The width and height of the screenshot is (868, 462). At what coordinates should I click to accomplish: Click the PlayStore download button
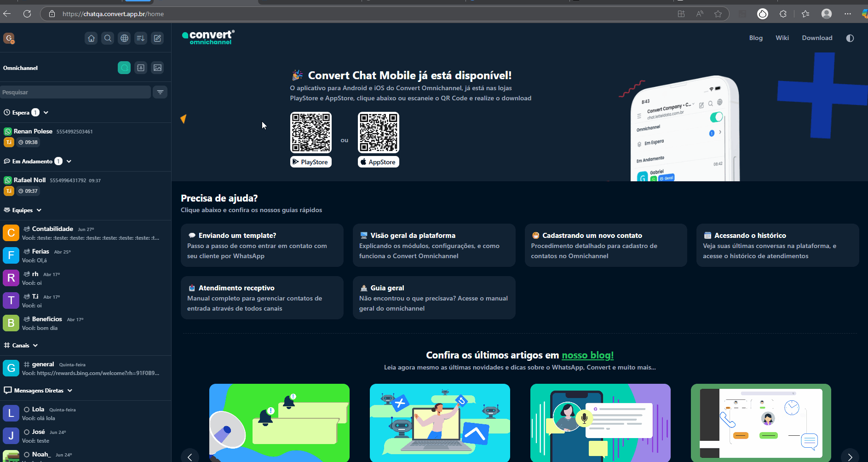tap(311, 162)
